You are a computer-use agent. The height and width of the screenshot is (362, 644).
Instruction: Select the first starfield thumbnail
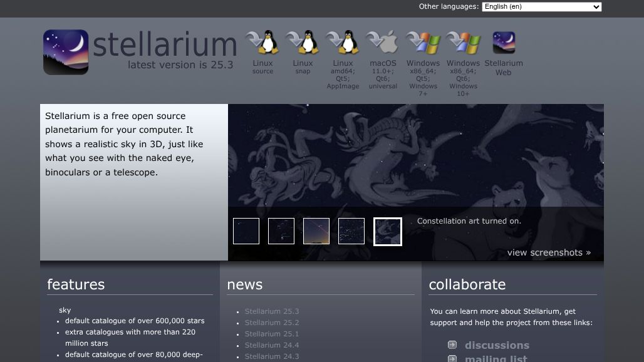(x=246, y=231)
